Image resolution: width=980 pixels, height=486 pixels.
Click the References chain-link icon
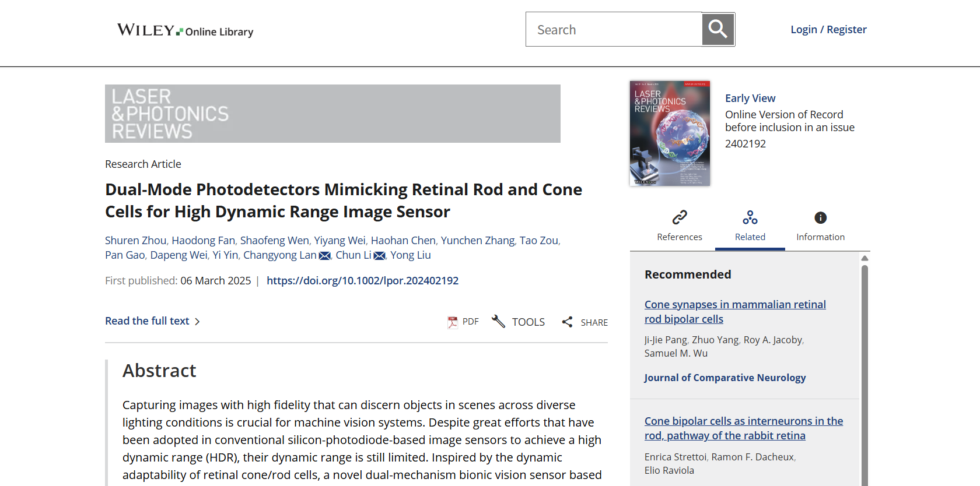[x=679, y=218]
